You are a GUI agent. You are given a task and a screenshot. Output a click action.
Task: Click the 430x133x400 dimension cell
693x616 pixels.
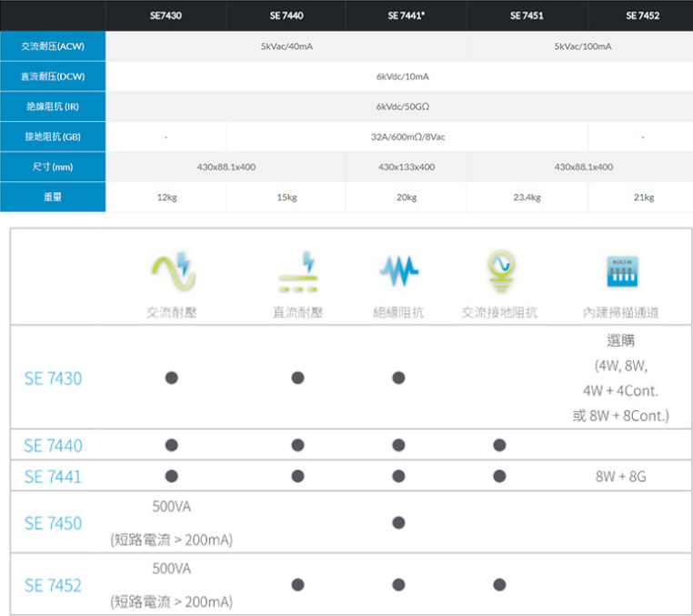coord(407,167)
